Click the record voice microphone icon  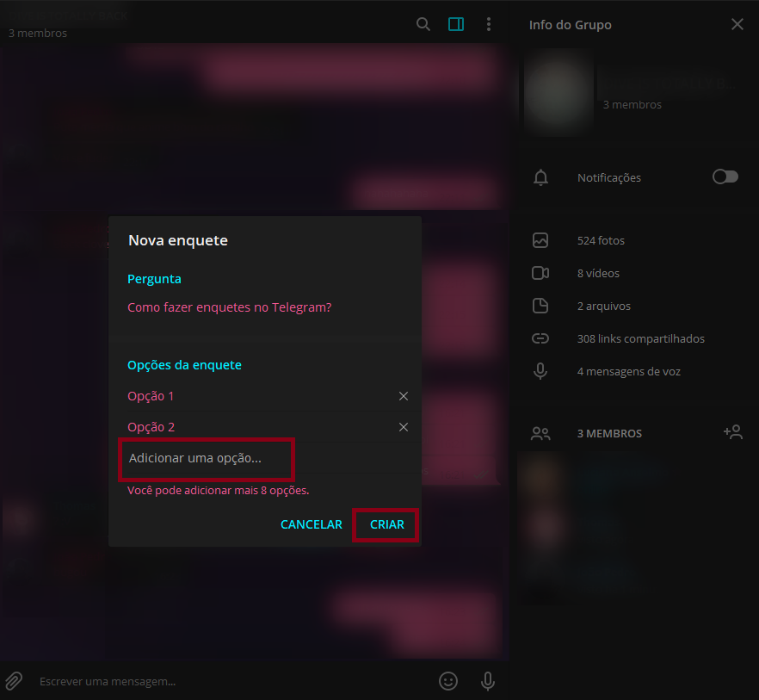point(488,681)
